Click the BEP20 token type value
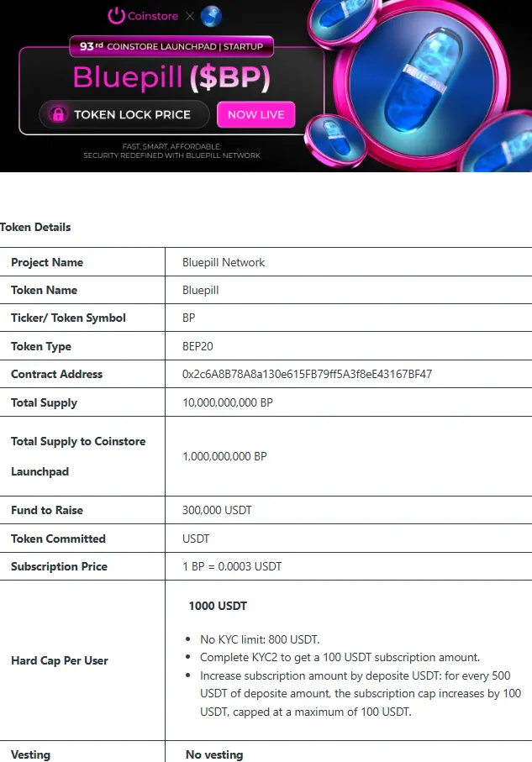Image resolution: width=532 pixels, height=762 pixels. [198, 346]
